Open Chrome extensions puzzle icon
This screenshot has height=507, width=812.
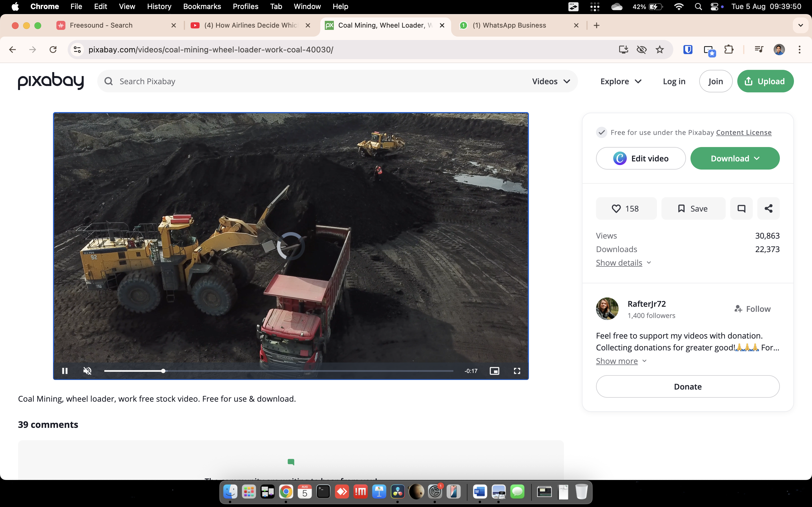click(729, 50)
